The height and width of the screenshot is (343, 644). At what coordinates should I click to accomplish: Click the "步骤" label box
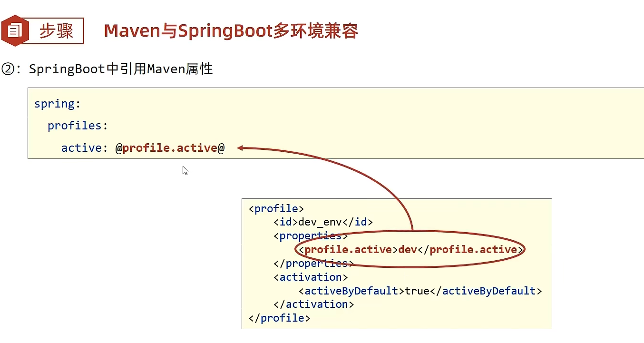click(56, 31)
